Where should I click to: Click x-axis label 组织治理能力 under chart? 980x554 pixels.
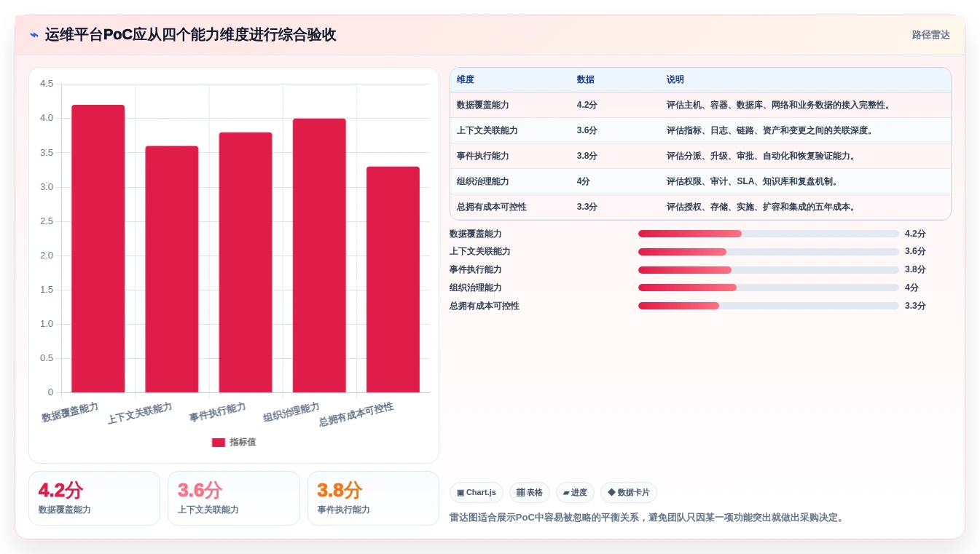pyautogui.click(x=291, y=412)
